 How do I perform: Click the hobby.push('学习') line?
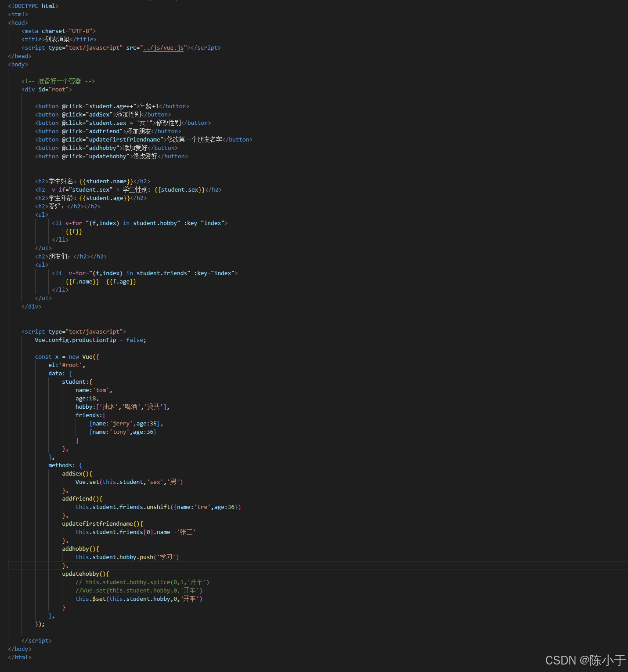click(127, 557)
